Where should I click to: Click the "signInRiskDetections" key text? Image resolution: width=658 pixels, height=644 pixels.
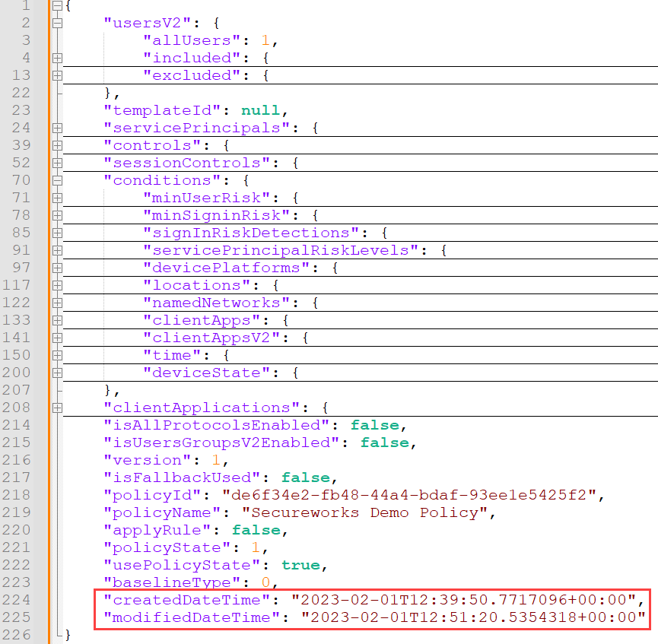point(251,233)
